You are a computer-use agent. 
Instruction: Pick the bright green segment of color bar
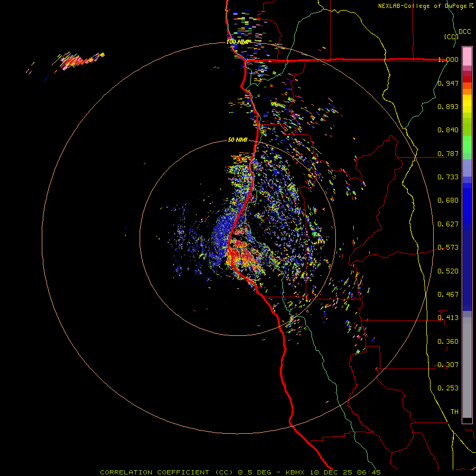pyautogui.click(x=467, y=144)
